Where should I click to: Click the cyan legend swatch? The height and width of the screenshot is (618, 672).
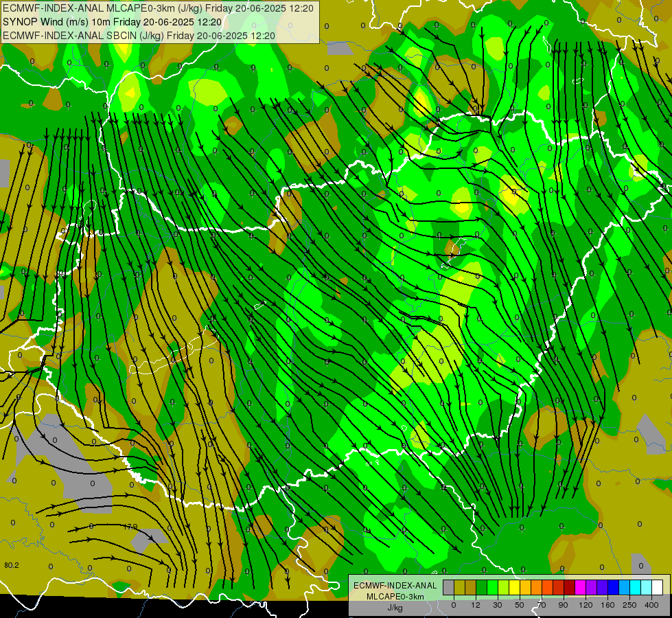coord(636,587)
